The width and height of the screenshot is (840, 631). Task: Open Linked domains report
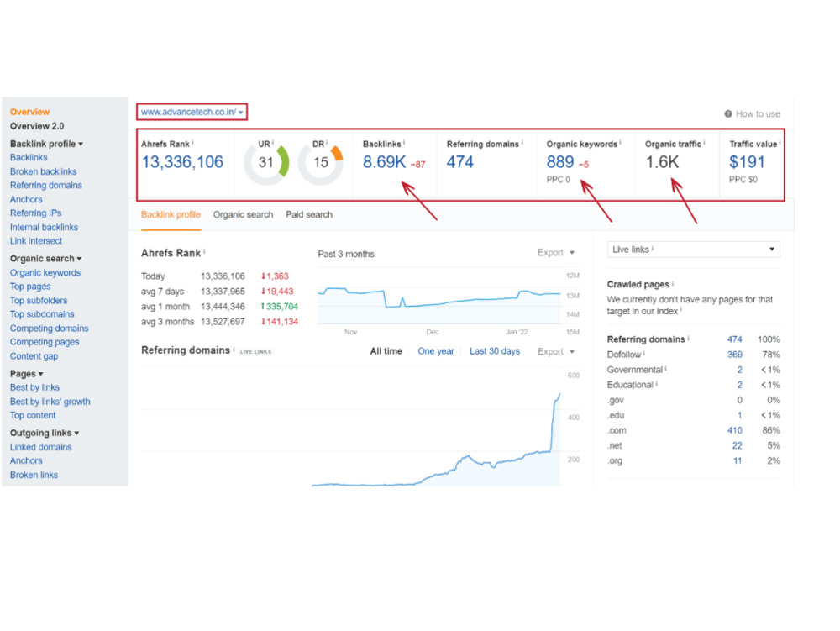click(x=40, y=447)
